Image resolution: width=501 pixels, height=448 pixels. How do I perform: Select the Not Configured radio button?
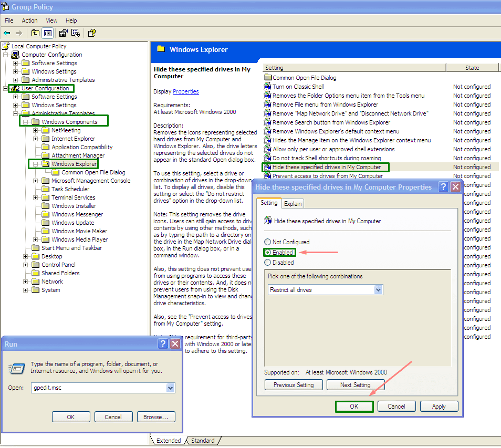[267, 242]
